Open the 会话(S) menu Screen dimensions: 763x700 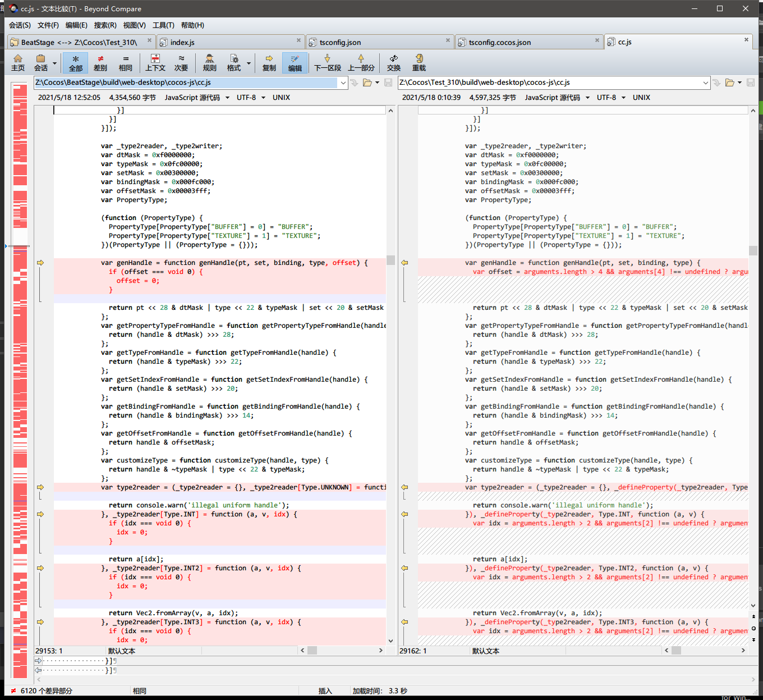[x=20, y=25]
